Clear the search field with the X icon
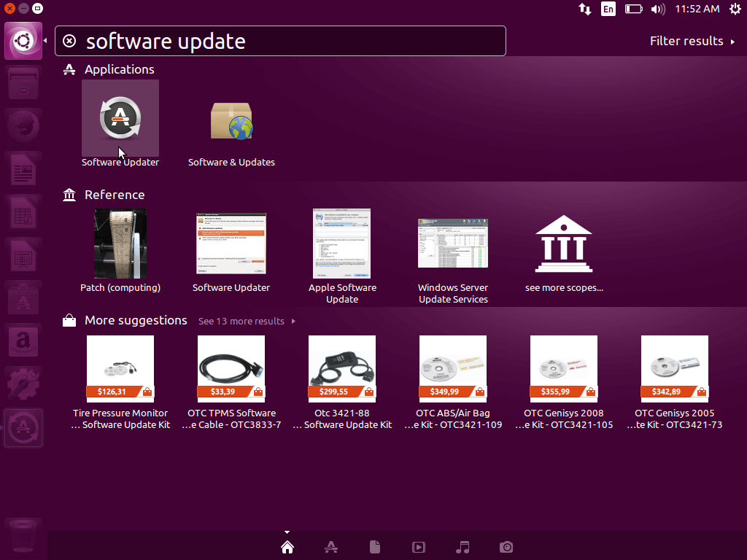The height and width of the screenshot is (560, 747). 69,41
